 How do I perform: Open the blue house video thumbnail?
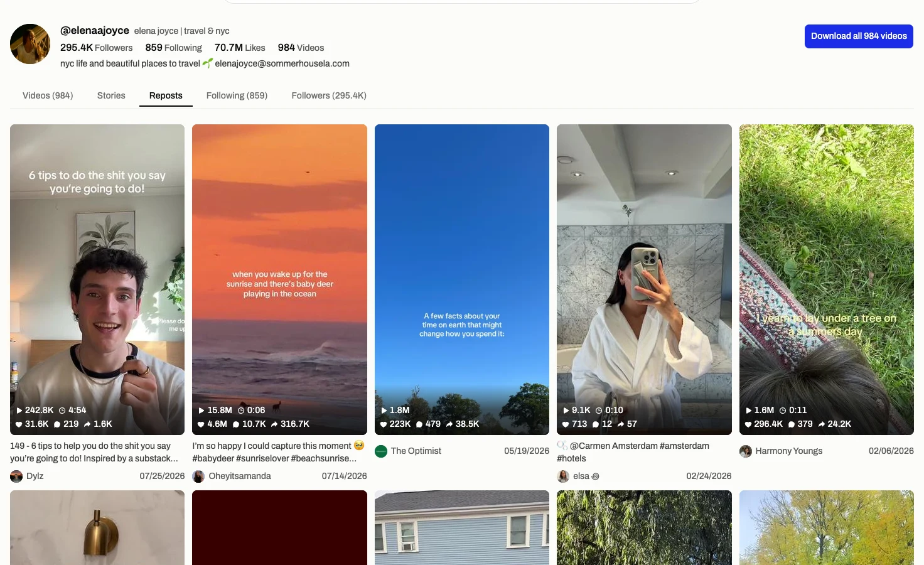tap(462, 528)
